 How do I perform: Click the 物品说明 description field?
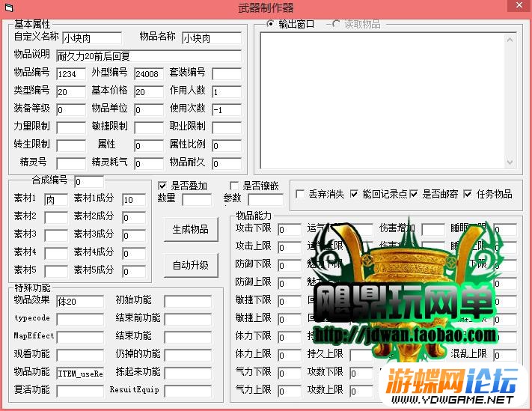click(149, 56)
